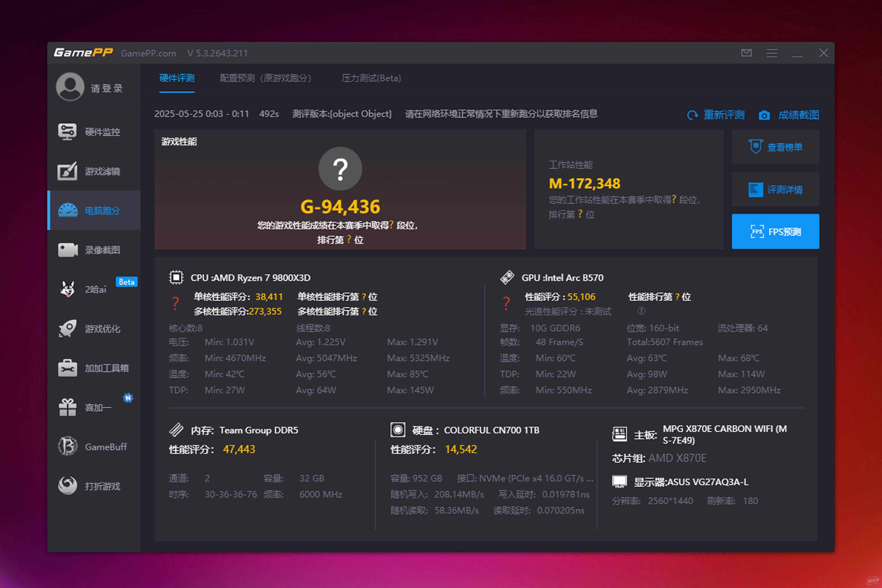Click the refresh icon beside 重新评测
The height and width of the screenshot is (588, 882).
[693, 115]
